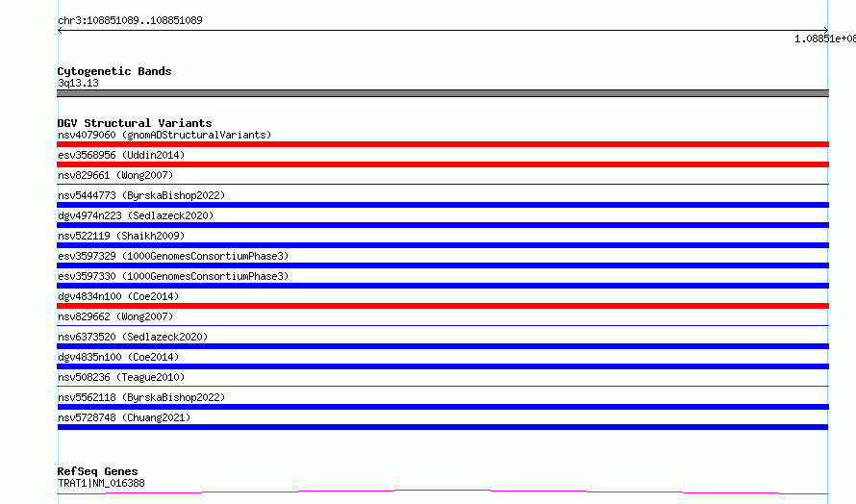
Task: Open the nsv508236 (Teague2010) label
Action: pos(121,377)
